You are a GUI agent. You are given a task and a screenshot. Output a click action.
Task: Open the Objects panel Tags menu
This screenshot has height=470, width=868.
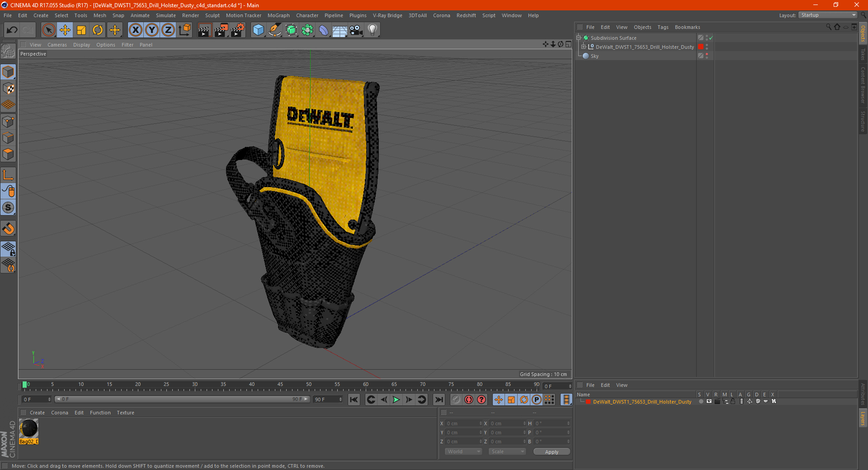pyautogui.click(x=663, y=27)
